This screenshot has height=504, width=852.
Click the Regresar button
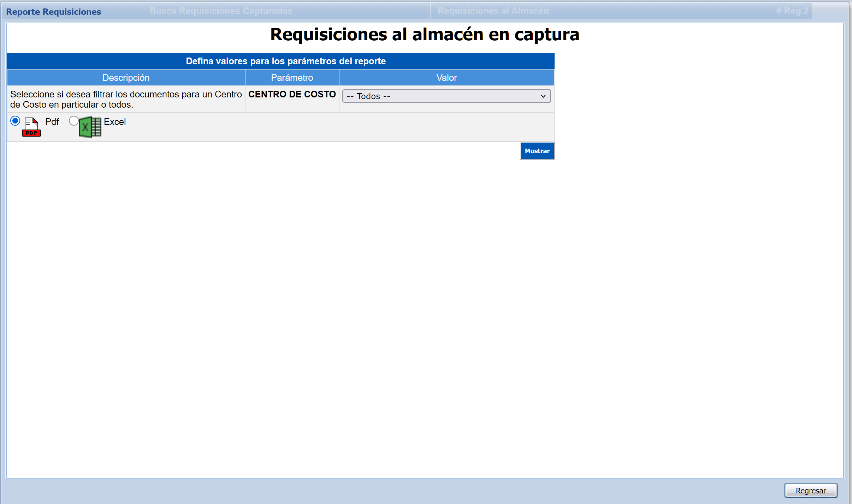(x=810, y=491)
